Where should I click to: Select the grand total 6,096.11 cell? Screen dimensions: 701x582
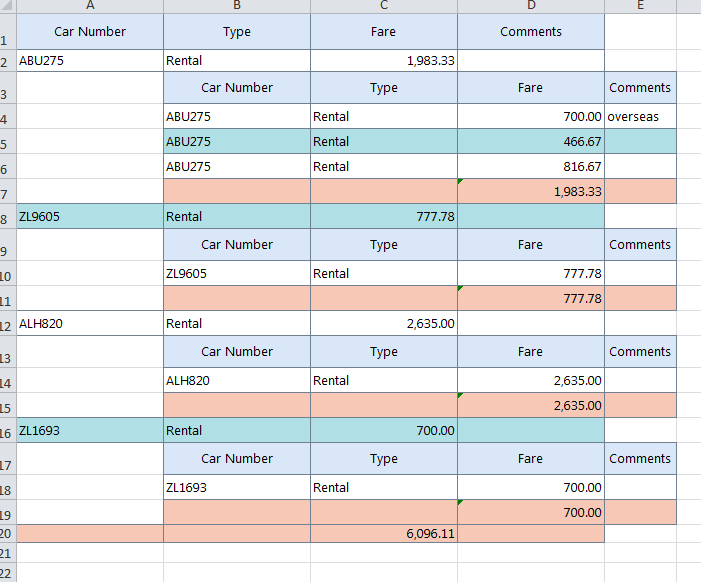coord(384,534)
